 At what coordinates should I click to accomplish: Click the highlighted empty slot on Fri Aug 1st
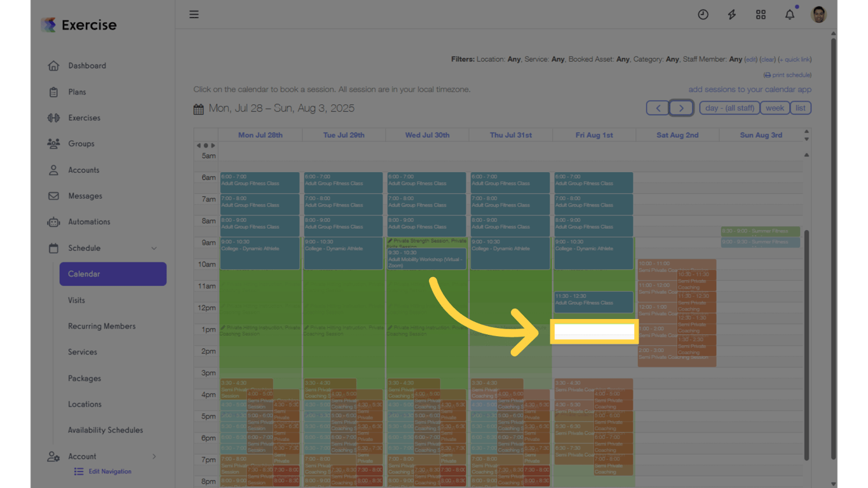coord(593,331)
